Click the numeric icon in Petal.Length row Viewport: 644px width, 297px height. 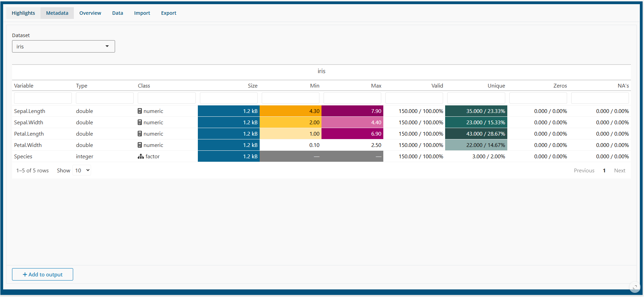(140, 134)
